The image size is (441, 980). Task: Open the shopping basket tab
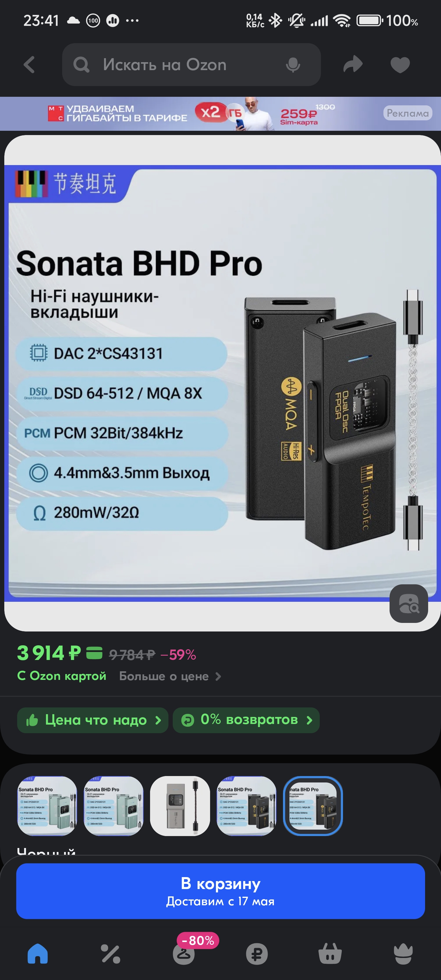click(x=330, y=954)
